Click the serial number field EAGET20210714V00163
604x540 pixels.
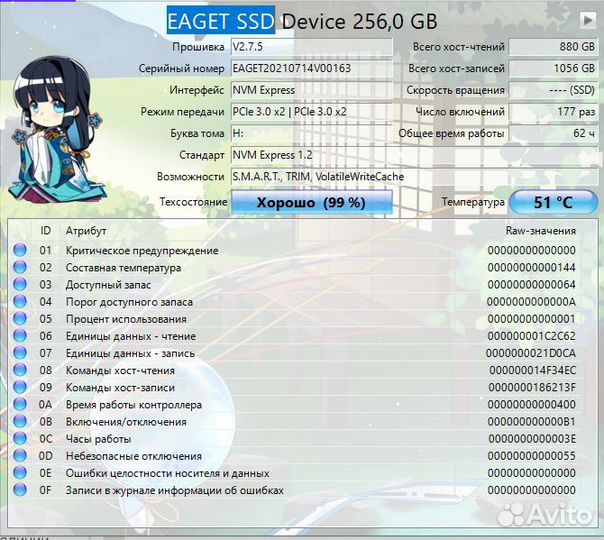pyautogui.click(x=312, y=68)
